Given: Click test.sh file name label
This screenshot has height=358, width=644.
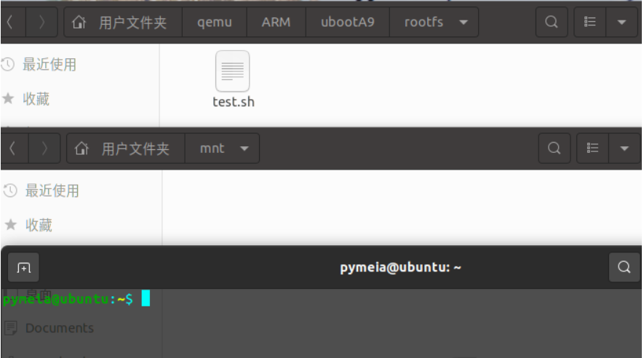Looking at the screenshot, I should (x=234, y=102).
